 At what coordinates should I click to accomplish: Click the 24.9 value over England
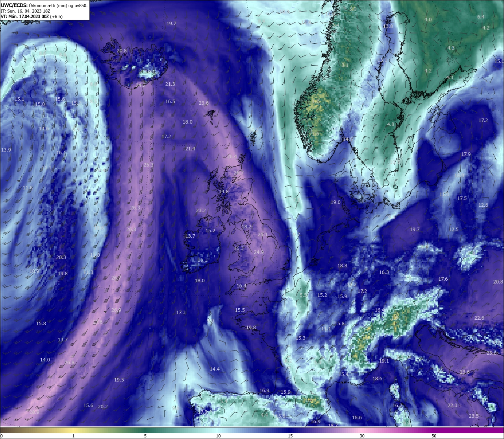(x=259, y=252)
